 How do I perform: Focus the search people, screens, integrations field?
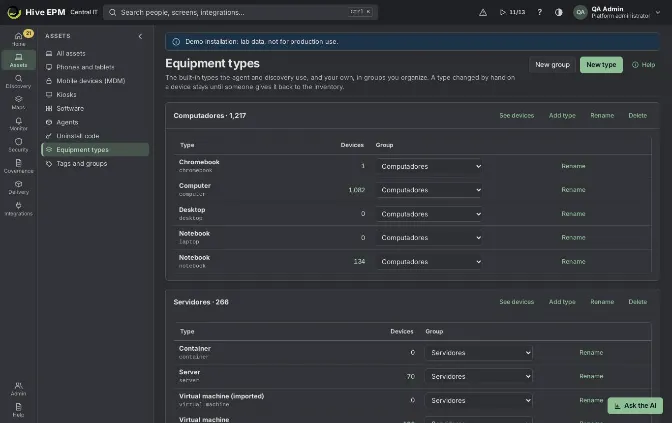240,12
